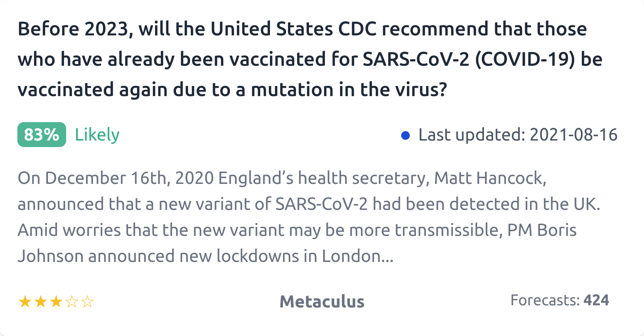
Task: Click the third filled gold star
Action: coord(56,302)
